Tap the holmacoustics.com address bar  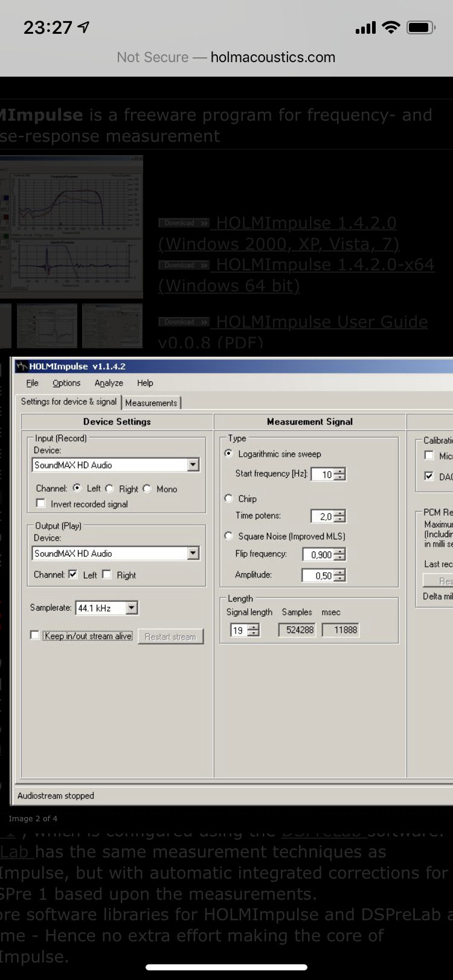click(226, 57)
